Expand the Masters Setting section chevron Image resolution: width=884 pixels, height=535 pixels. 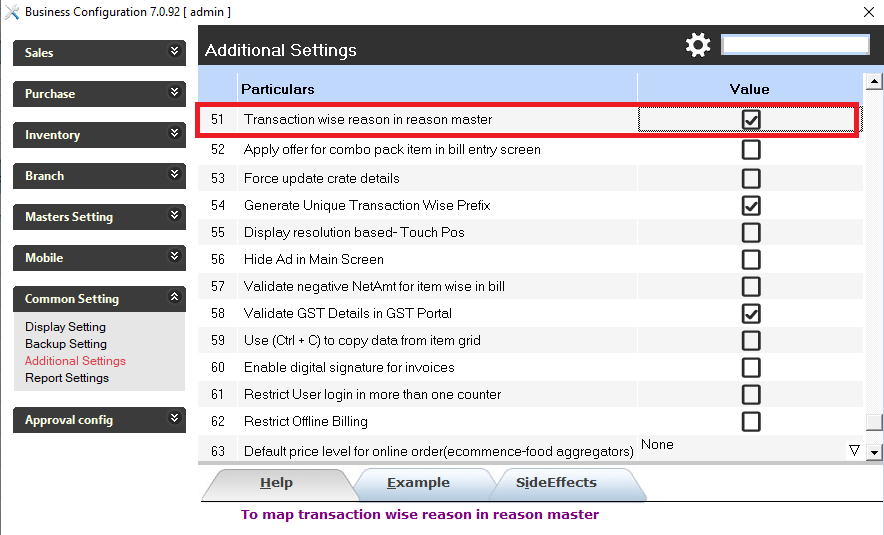[x=175, y=215]
